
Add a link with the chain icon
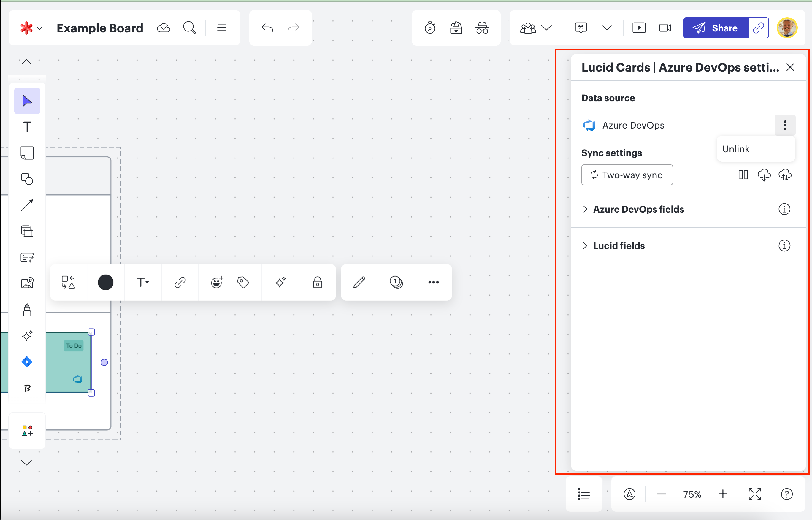(x=180, y=282)
